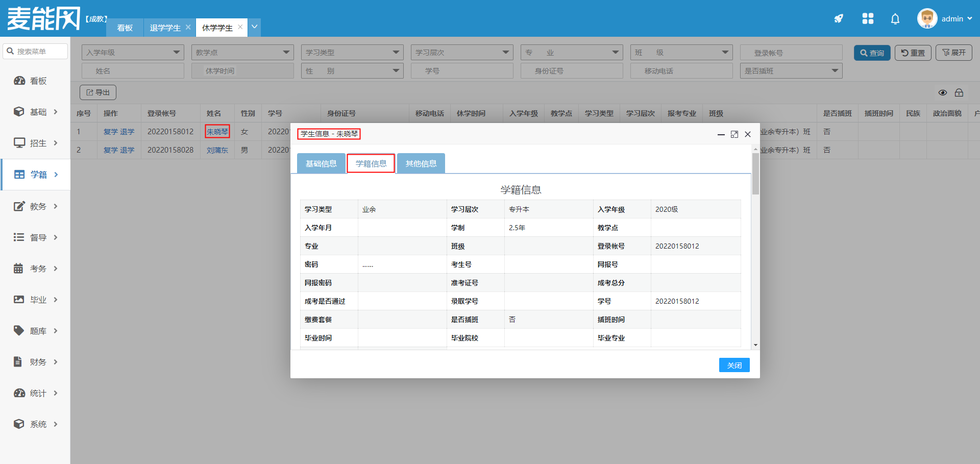
Task: Close the 退学学生 tab with its X
Action: 188,27
